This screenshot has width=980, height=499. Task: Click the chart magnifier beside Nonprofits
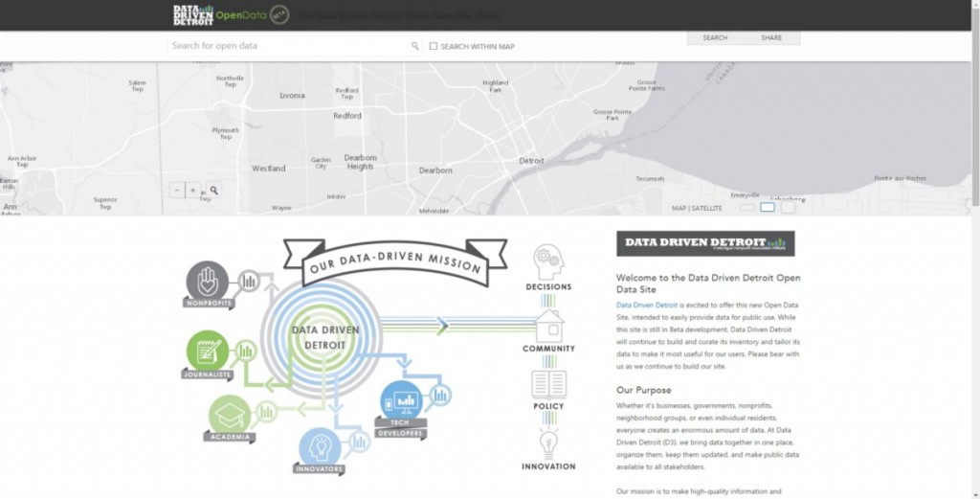(x=248, y=282)
